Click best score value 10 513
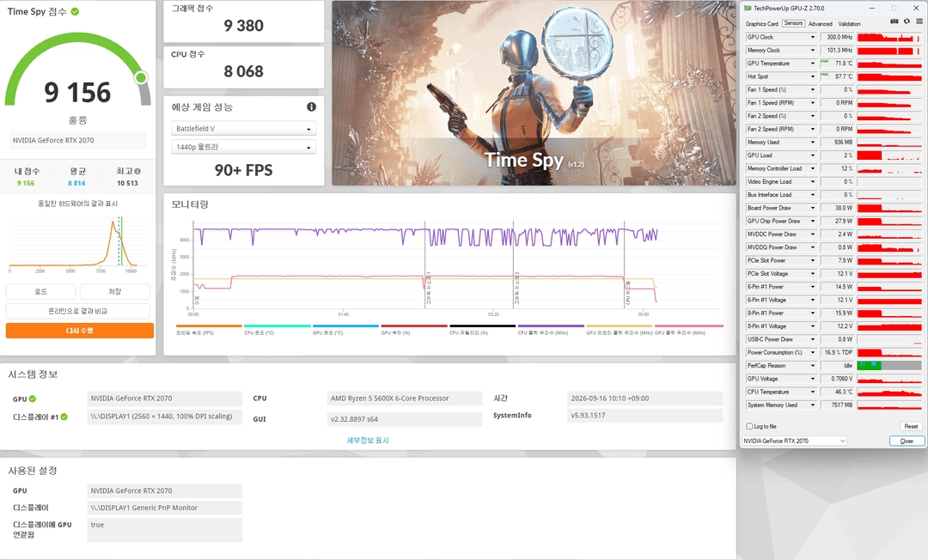The height and width of the screenshot is (560, 928). pos(127,183)
